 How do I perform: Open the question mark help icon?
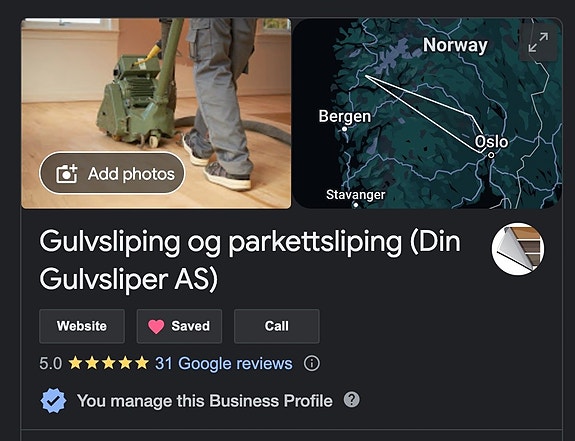(352, 399)
